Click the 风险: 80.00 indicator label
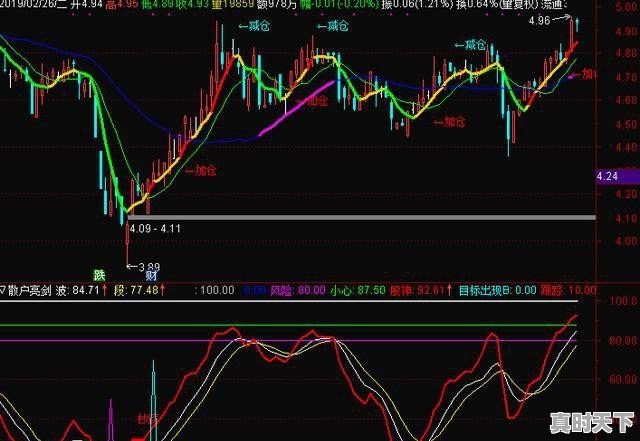 (298, 291)
